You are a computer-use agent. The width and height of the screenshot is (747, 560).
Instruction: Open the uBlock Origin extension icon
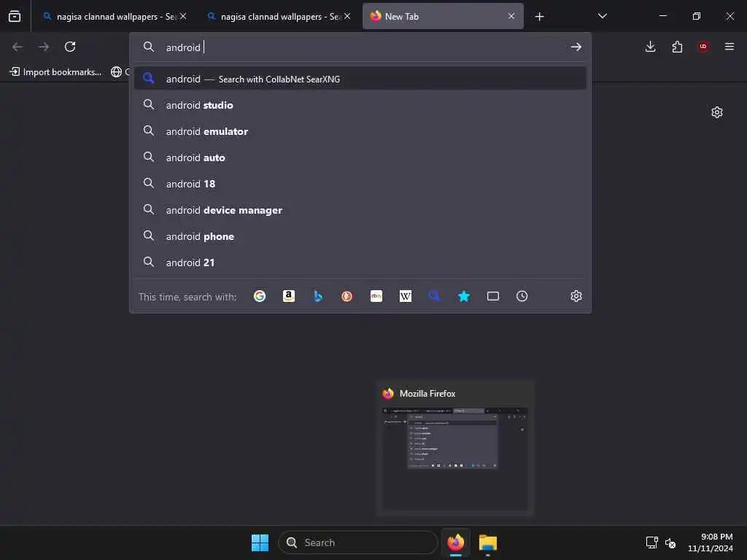pos(703,47)
